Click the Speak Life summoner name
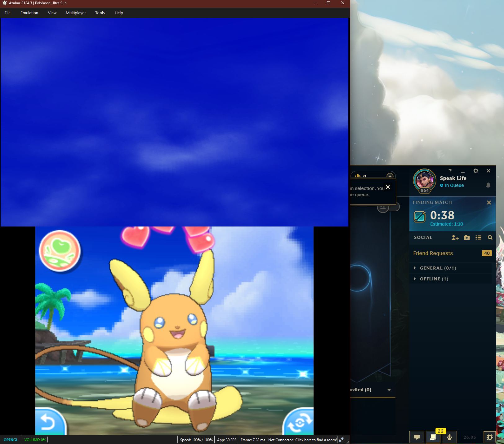The width and height of the screenshot is (504, 444). 453,178
